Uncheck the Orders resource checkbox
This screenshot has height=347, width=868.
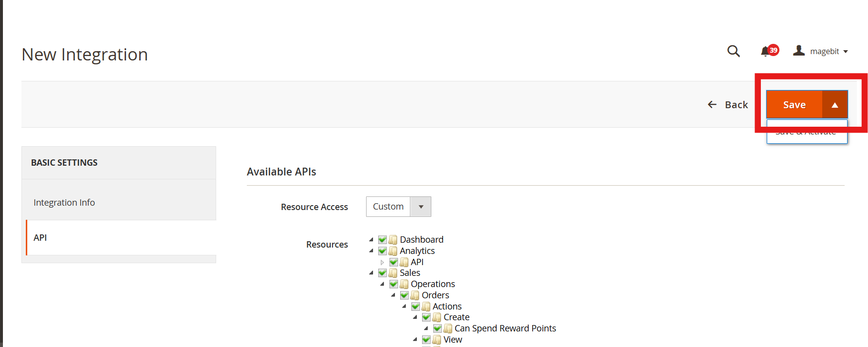click(x=405, y=295)
